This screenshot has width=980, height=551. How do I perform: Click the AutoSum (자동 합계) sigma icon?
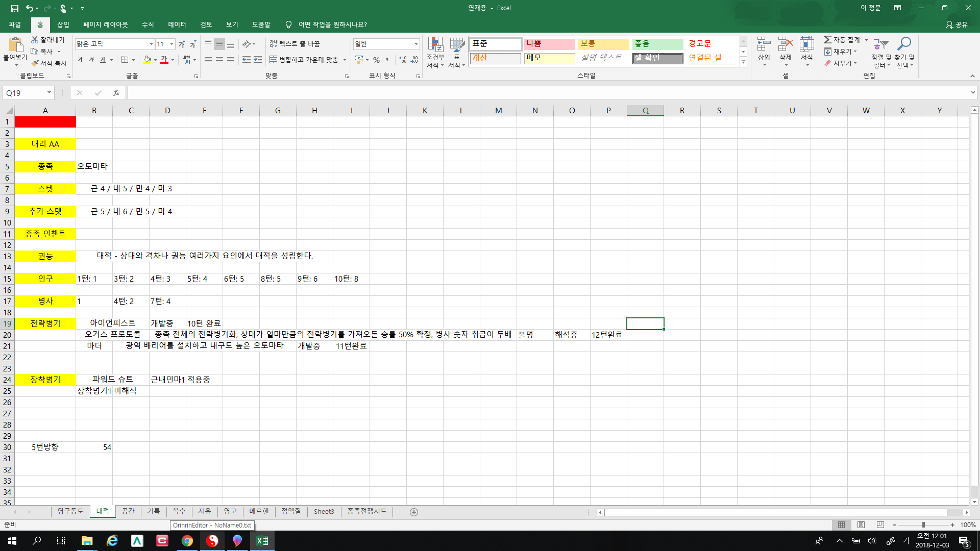click(827, 40)
